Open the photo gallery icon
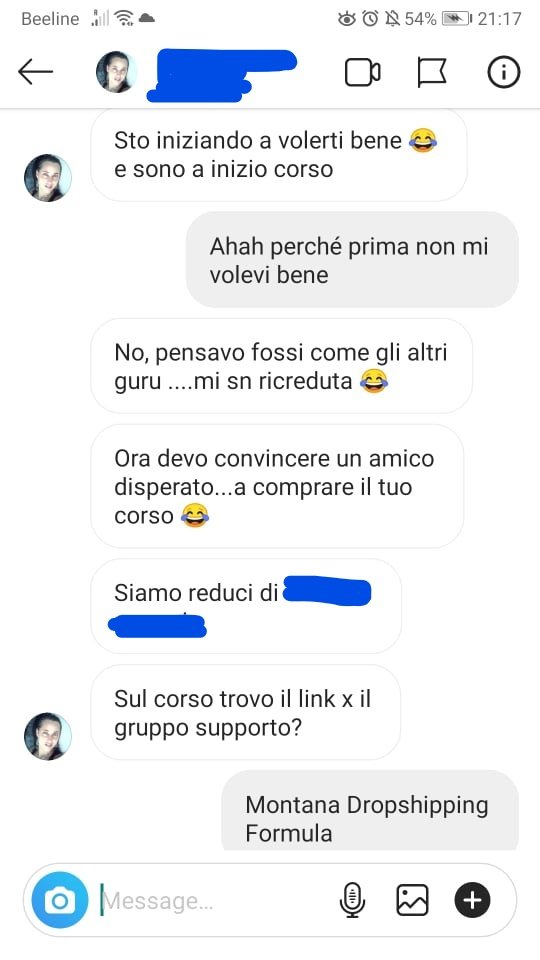The image size is (540, 960). point(412,900)
